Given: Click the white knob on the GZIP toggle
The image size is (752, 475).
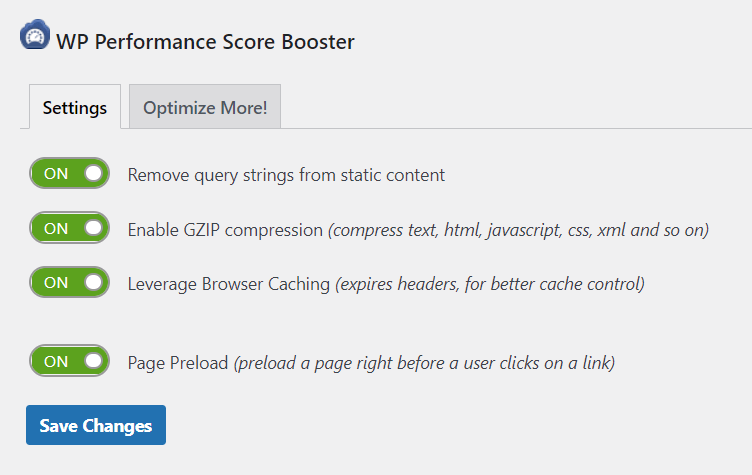Looking at the screenshot, I should coord(94,229).
